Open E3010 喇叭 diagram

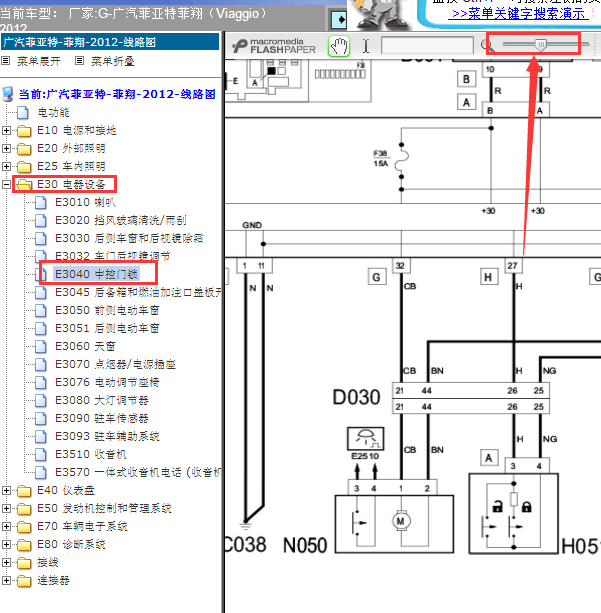point(85,202)
